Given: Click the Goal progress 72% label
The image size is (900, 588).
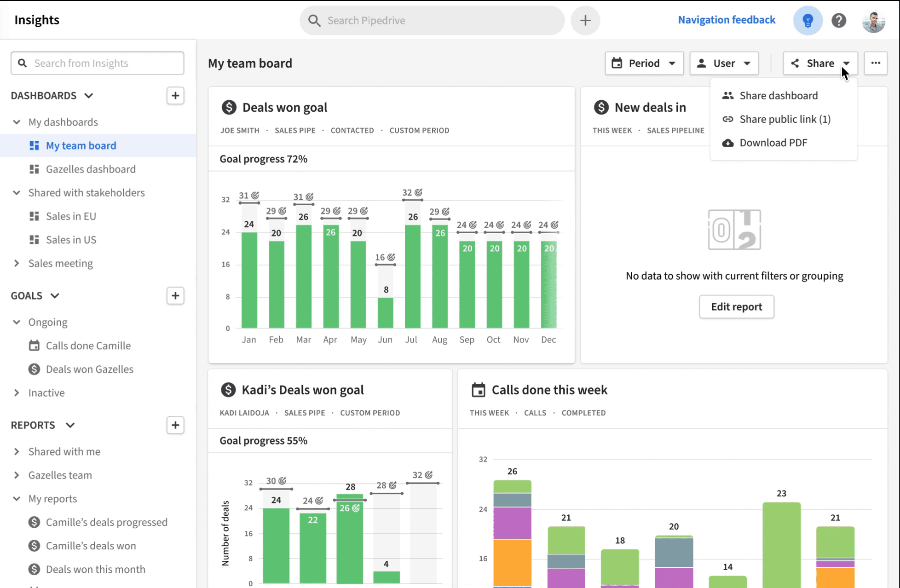Looking at the screenshot, I should [263, 159].
